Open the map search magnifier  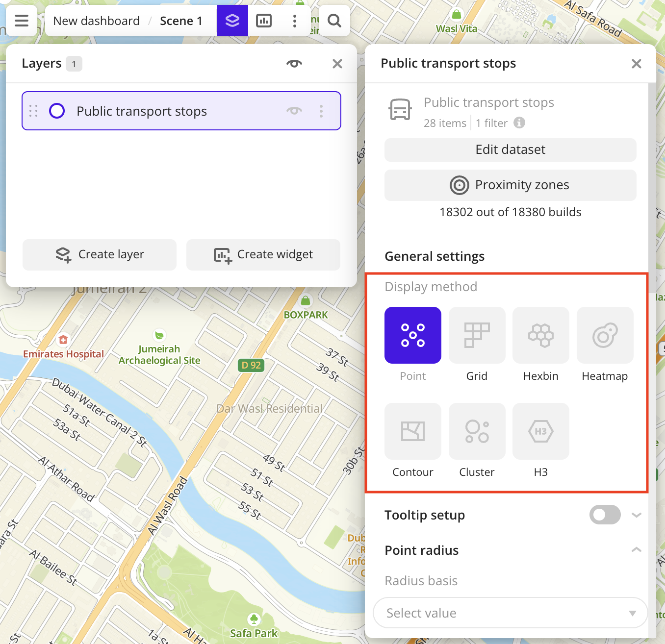click(334, 21)
